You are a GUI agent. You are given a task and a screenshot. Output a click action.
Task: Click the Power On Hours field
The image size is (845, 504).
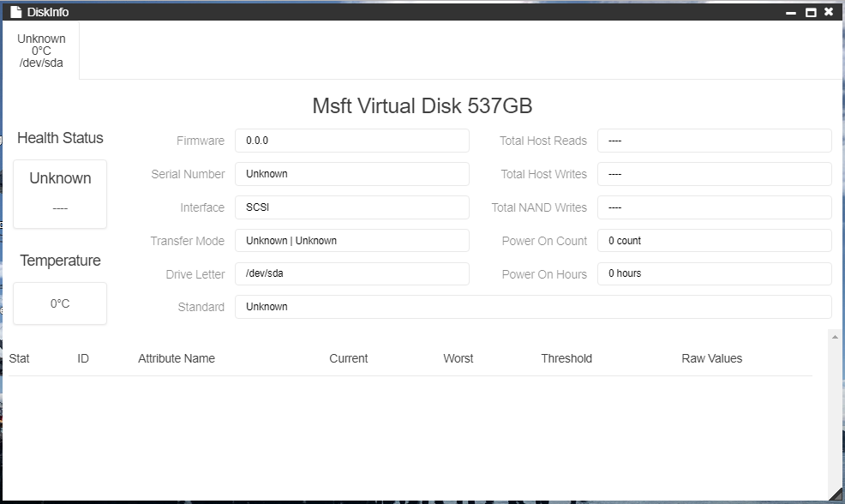714,274
